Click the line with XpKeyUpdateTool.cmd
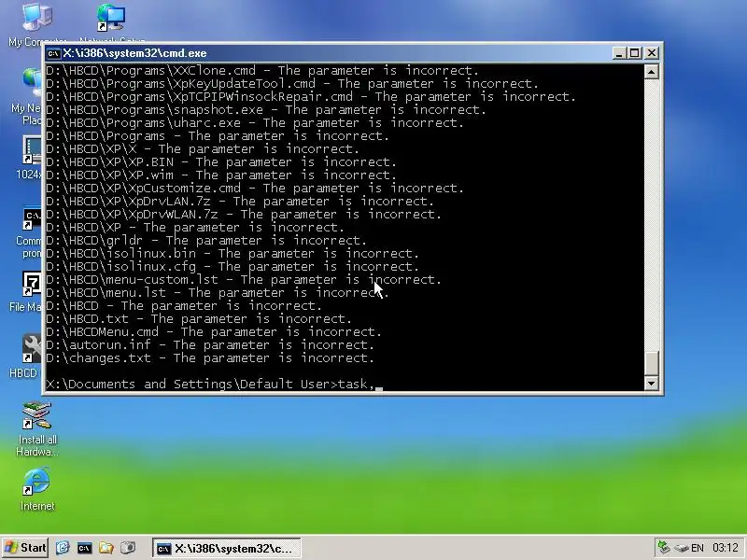Viewport: 747px width, 560px height. tap(292, 84)
